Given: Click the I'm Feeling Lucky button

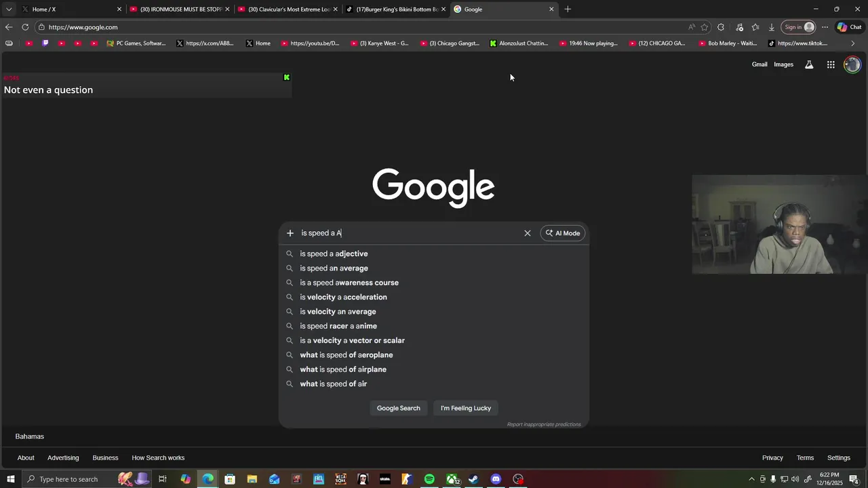Looking at the screenshot, I should tap(466, 408).
